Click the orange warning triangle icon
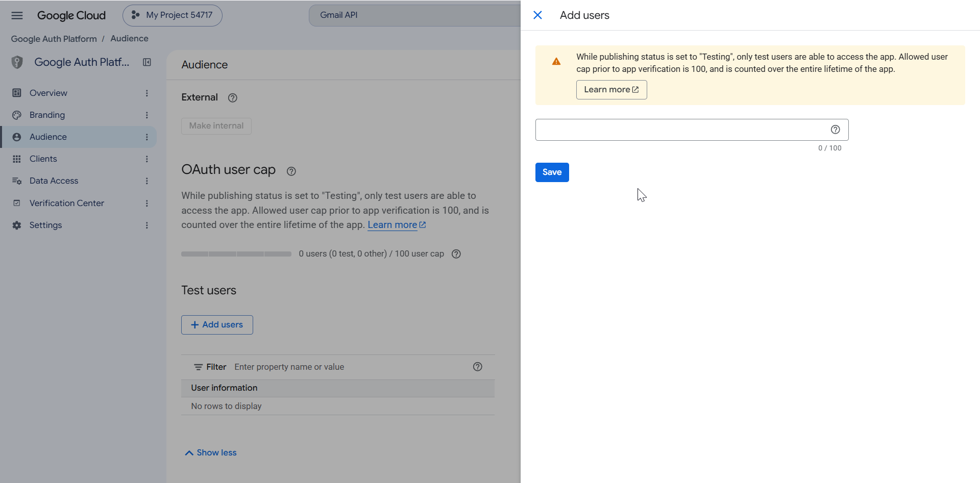 pos(556,62)
